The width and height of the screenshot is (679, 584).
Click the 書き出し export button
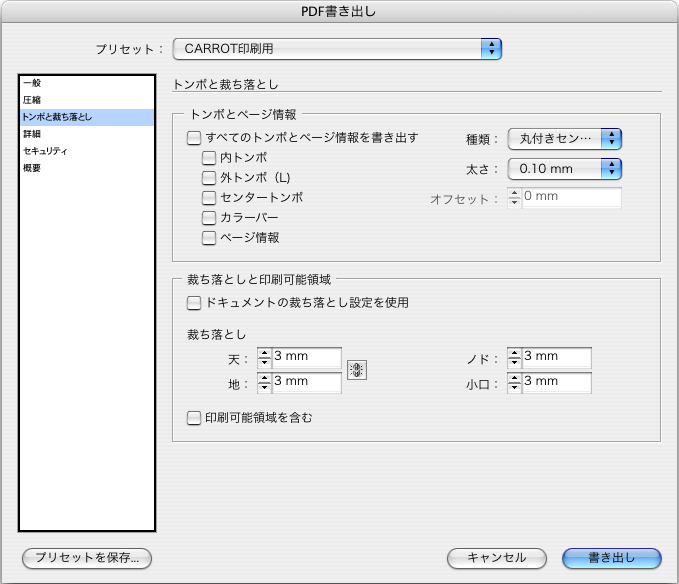point(611,558)
